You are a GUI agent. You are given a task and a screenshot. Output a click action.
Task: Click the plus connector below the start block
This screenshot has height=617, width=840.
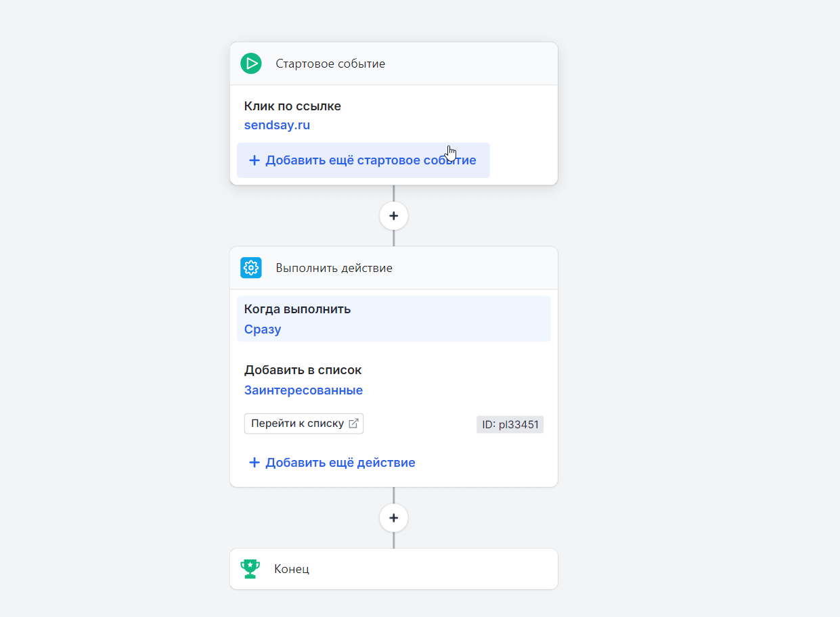pos(393,215)
